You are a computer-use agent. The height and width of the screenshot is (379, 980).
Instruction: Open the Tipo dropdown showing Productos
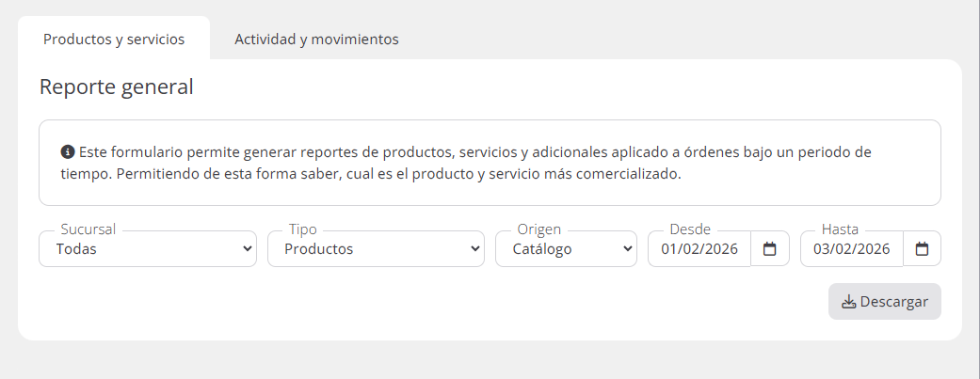[x=377, y=249]
